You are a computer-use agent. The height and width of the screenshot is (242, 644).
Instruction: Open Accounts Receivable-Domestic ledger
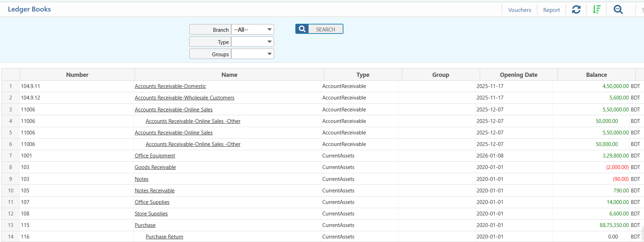[x=170, y=86]
